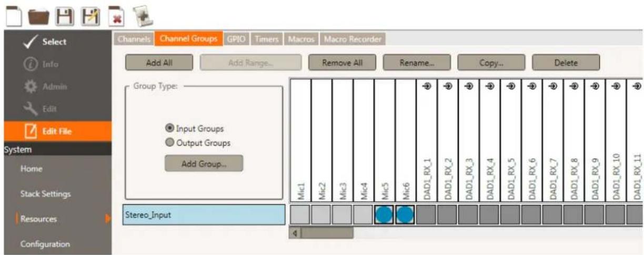The height and width of the screenshot is (255, 644).
Task: Click the arrow icon above DAD1_RX_2
Action: 448,85
